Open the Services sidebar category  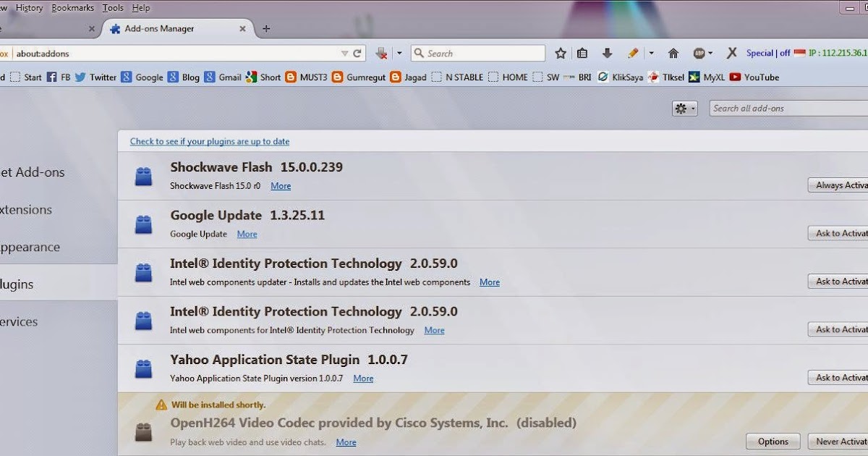coord(19,322)
